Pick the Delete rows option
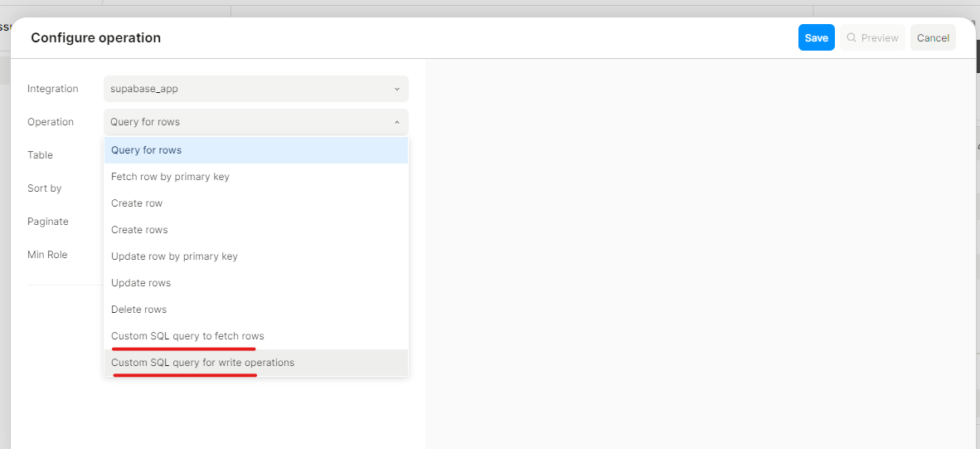980x449 pixels. [x=139, y=310]
